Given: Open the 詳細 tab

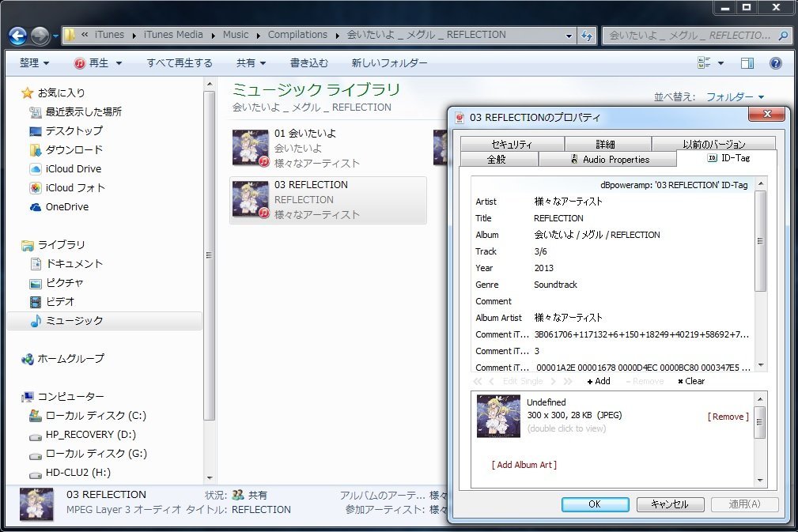Looking at the screenshot, I should click(x=606, y=144).
